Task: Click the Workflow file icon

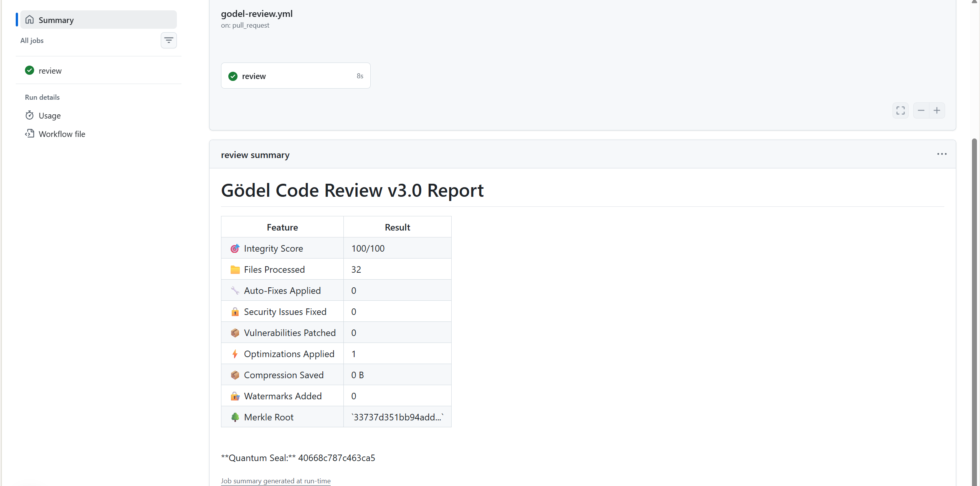Action: coord(30,133)
